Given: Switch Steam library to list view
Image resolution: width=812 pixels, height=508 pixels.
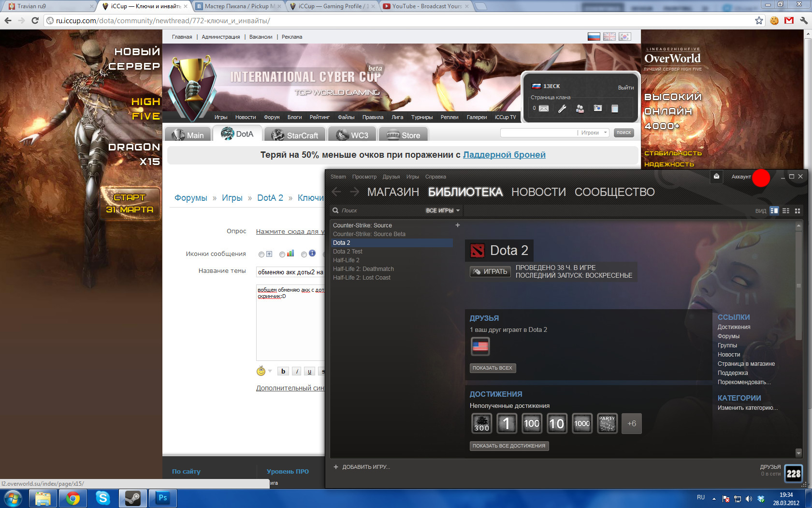Looking at the screenshot, I should [x=786, y=210].
